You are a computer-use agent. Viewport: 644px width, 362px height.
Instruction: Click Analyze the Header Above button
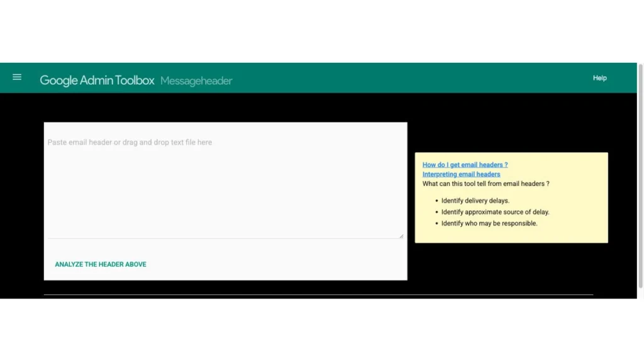101,265
